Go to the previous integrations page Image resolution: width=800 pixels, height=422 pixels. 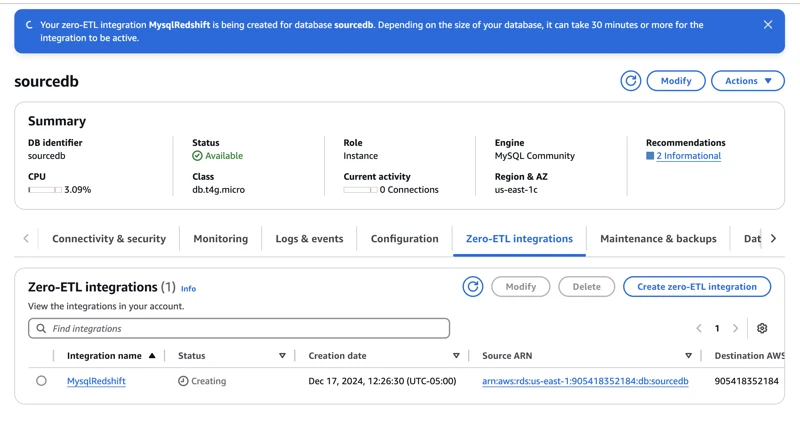699,328
